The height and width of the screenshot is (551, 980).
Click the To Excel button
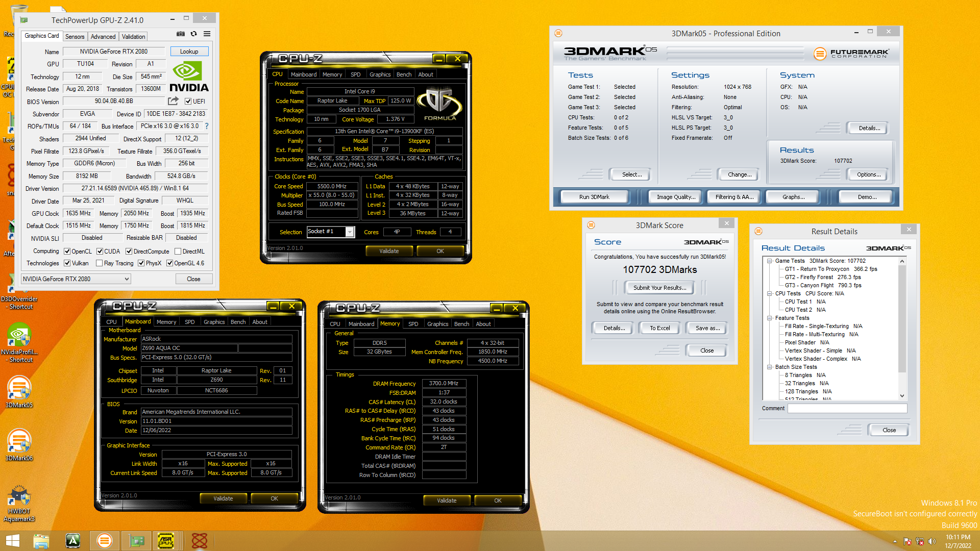pyautogui.click(x=659, y=328)
